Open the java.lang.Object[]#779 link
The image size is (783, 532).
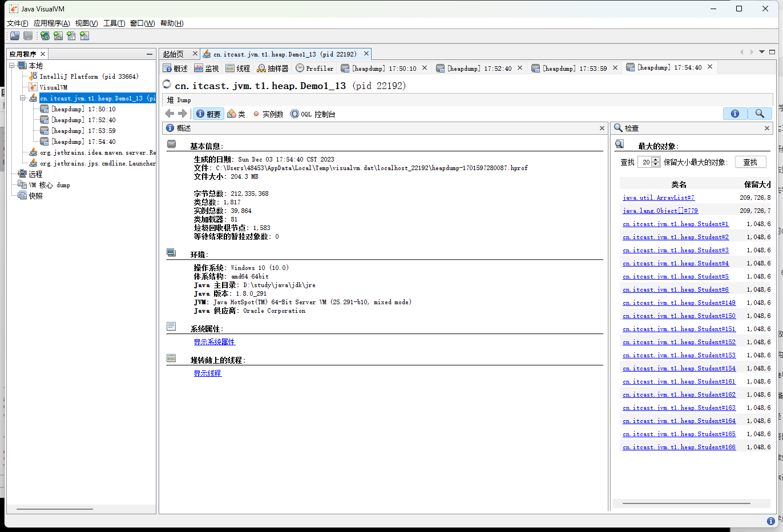pos(660,211)
